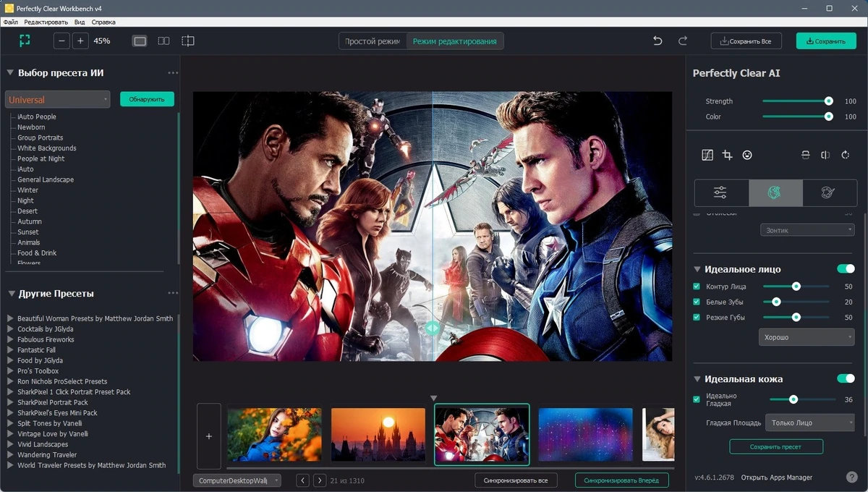Screen dimensions: 868x492
Task: Uncheck the Идеально Гладкая checkbox
Action: (x=697, y=399)
